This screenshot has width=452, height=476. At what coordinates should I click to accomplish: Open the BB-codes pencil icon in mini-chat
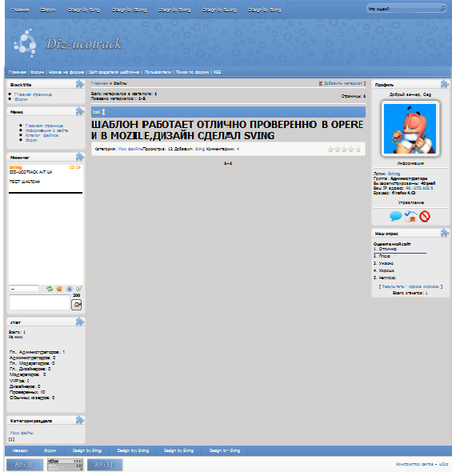pyautogui.click(x=79, y=289)
